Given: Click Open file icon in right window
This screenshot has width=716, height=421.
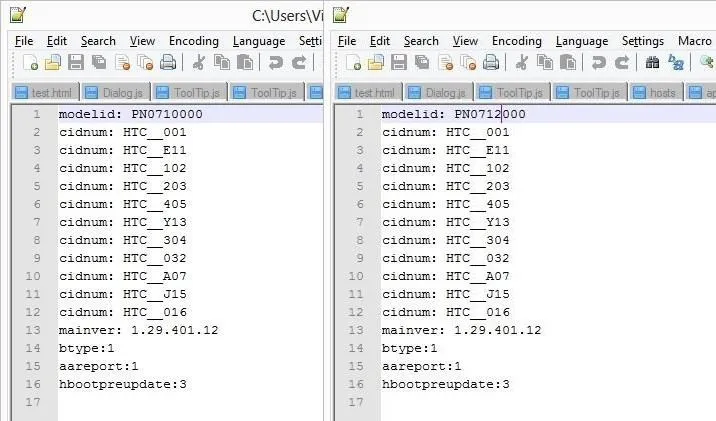Looking at the screenshot, I should tap(376, 62).
